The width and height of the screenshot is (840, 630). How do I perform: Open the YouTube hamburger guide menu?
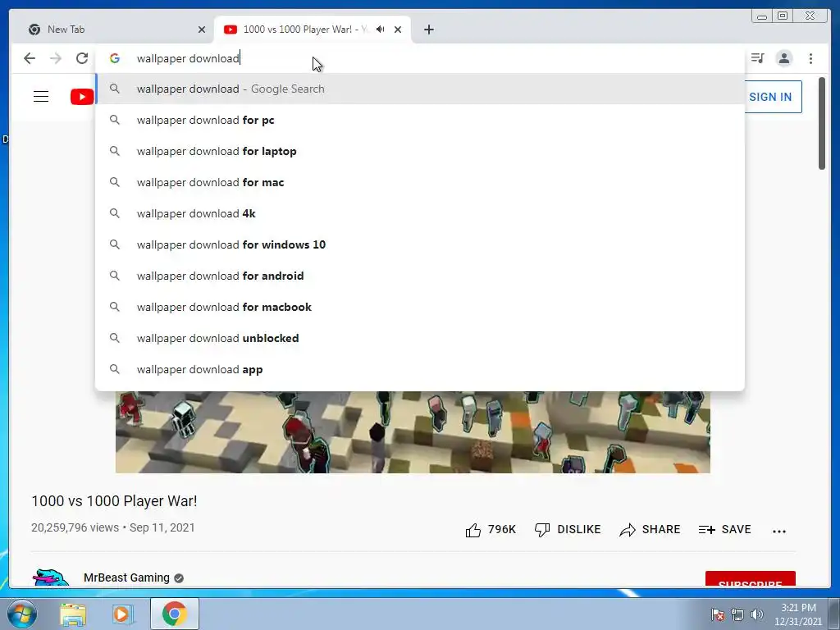pos(41,97)
